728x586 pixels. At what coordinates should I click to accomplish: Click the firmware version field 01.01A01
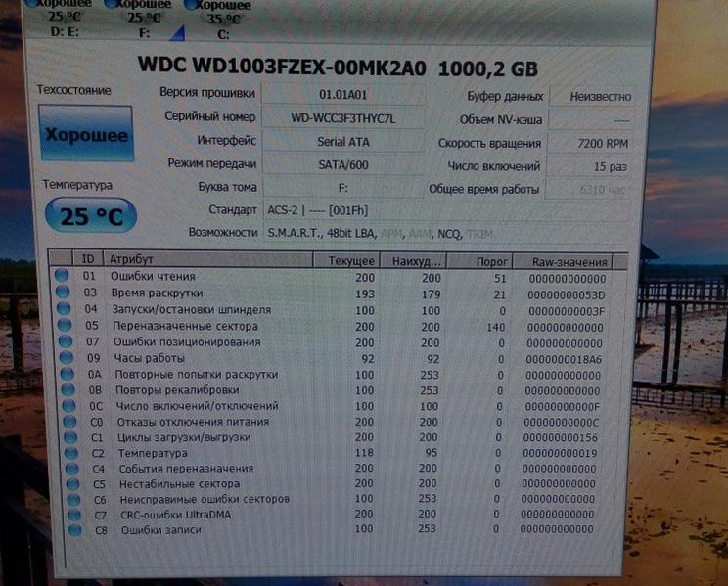(343, 95)
